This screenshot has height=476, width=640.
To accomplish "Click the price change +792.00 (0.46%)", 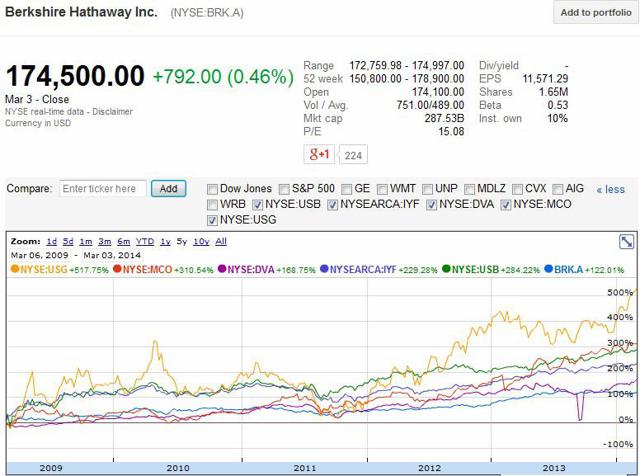I will tap(223, 76).
